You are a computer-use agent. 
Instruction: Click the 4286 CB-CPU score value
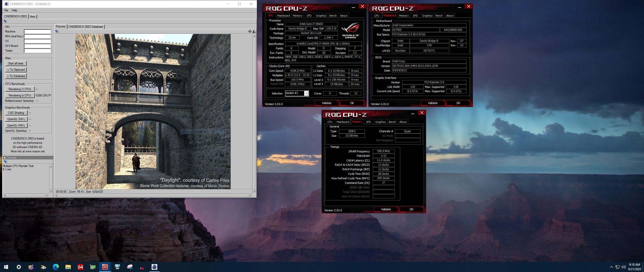coord(43,95)
